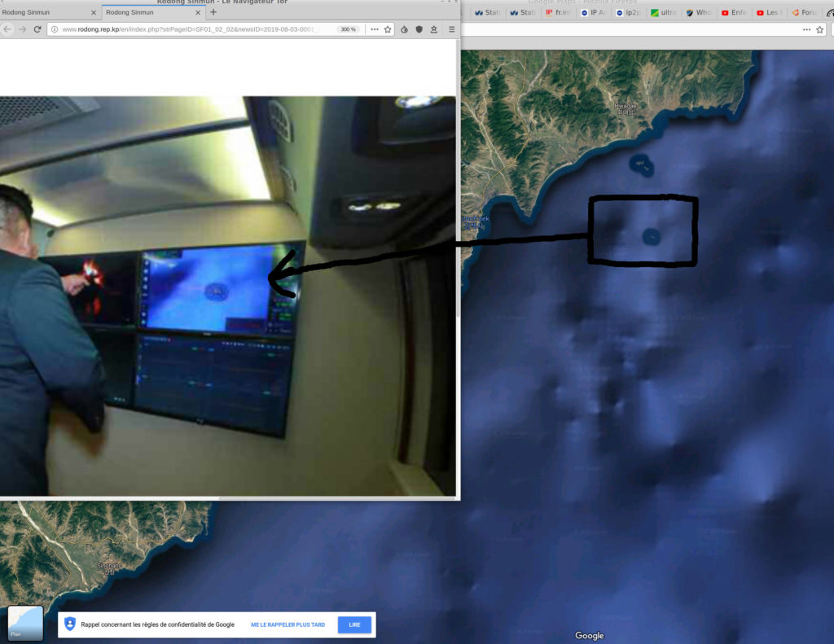Switch to the 'Les' YouTube tab in Firefox

768,12
